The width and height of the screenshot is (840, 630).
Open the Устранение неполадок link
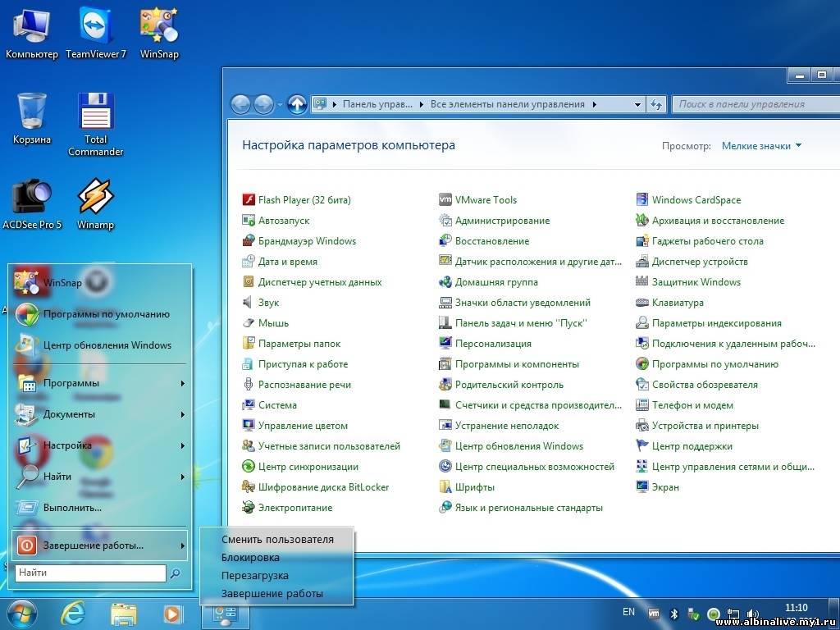507,426
